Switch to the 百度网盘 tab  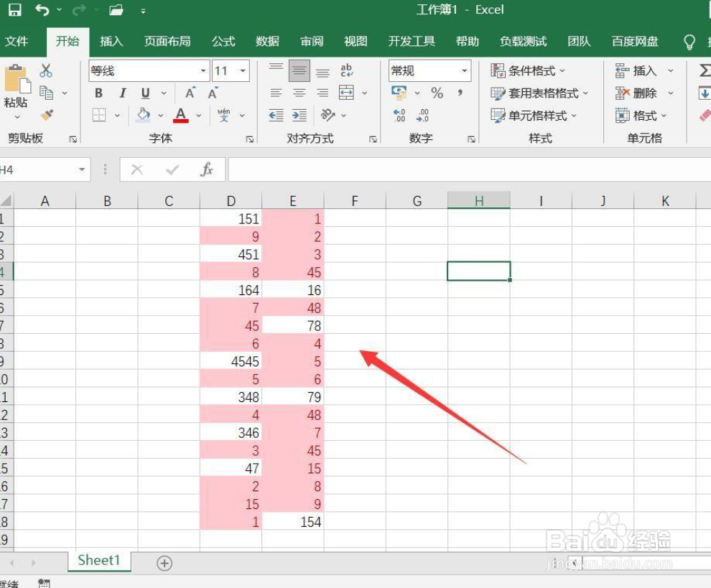(635, 41)
